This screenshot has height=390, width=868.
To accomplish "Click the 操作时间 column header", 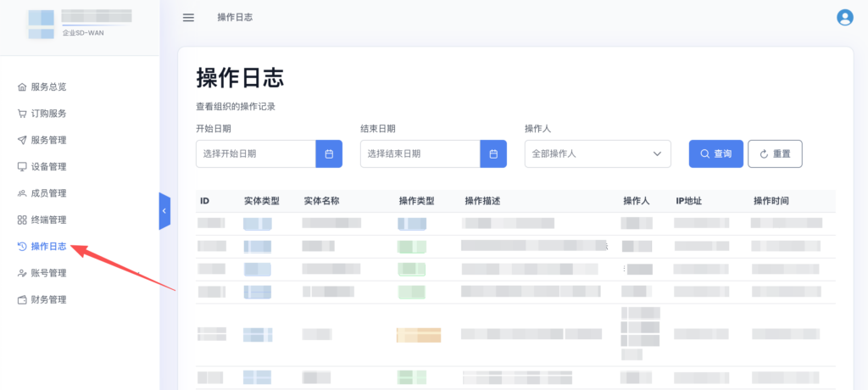I will coord(771,201).
